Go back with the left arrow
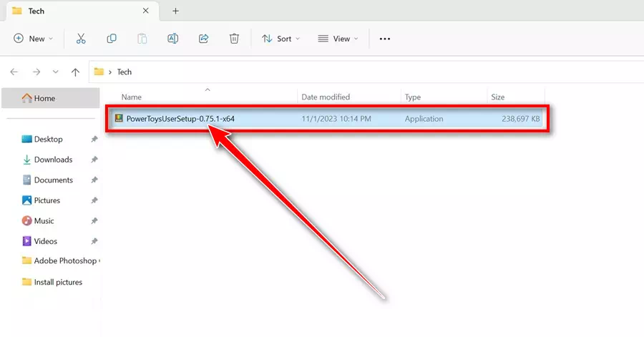 click(x=14, y=72)
